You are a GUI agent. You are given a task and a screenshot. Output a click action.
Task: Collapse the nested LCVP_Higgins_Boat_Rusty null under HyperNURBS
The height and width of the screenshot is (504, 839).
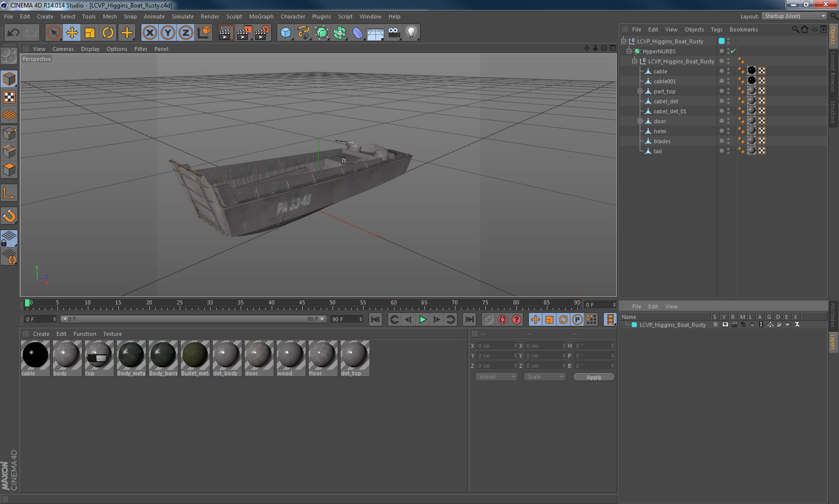pyautogui.click(x=634, y=61)
